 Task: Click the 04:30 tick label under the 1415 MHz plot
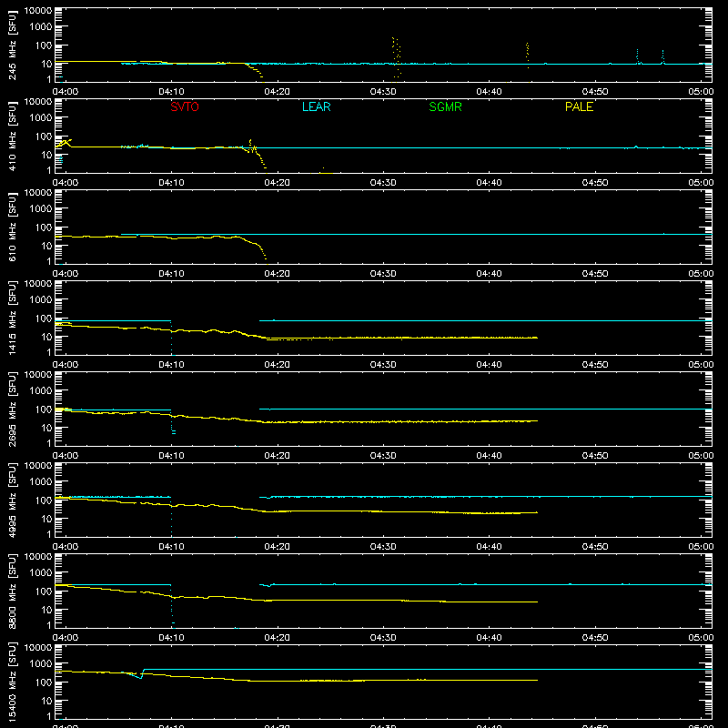tap(383, 365)
